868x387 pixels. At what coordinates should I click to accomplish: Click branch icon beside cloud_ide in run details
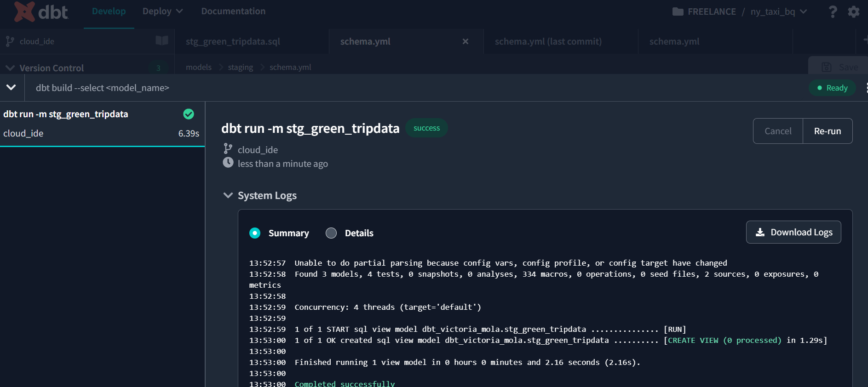[x=228, y=148]
